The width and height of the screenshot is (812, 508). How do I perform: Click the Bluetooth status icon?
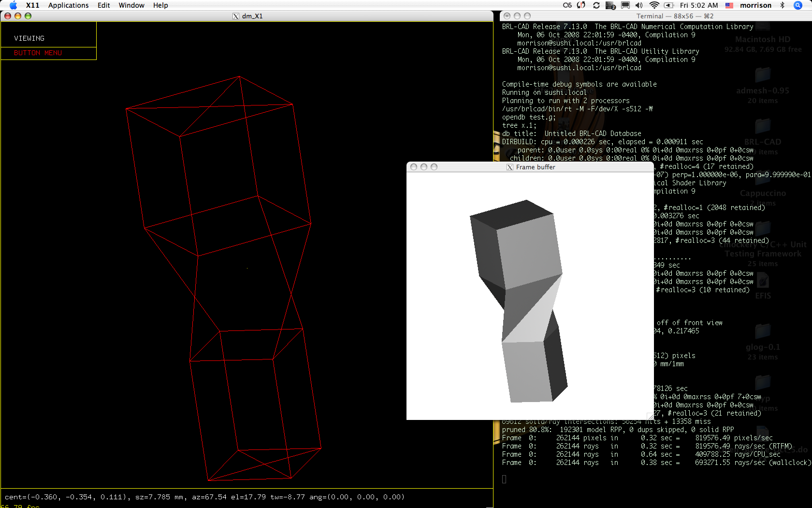coord(782,5)
